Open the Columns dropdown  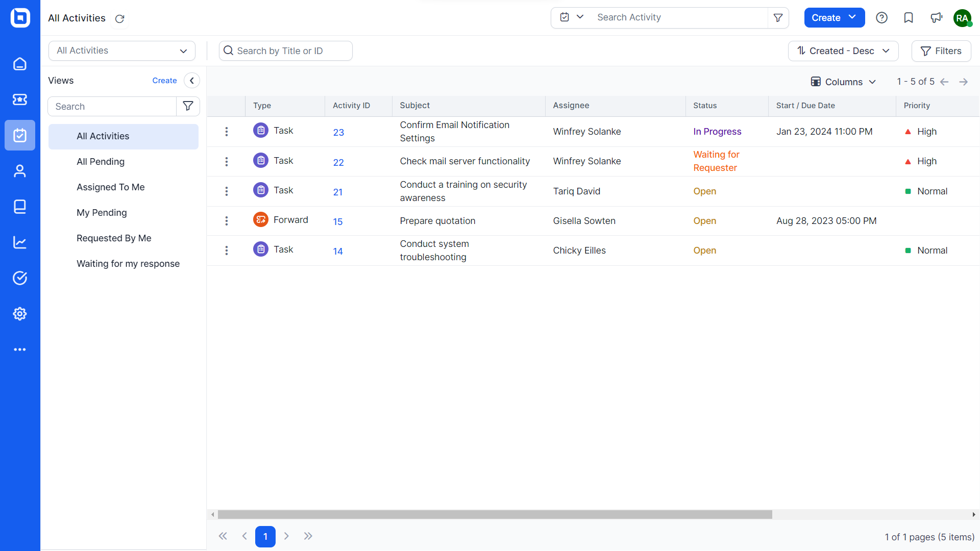(x=843, y=82)
